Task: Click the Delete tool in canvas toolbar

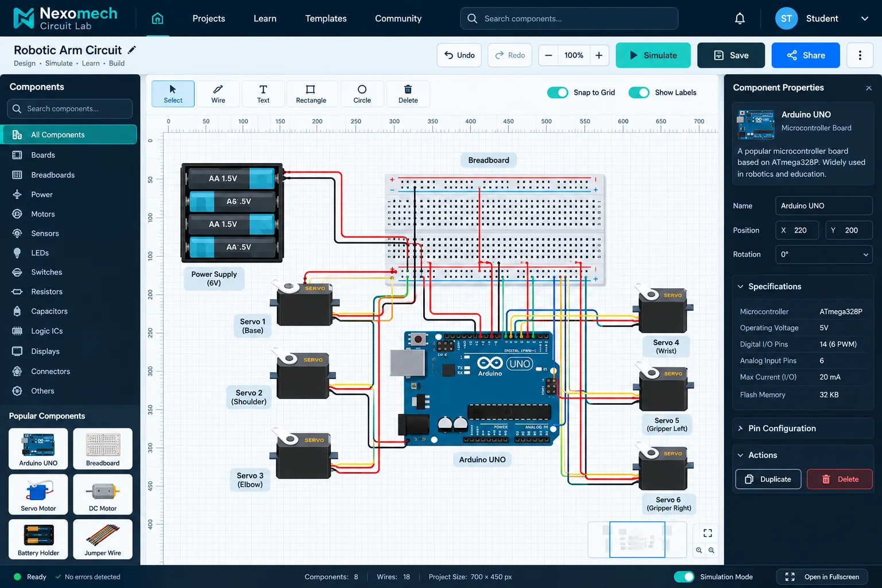Action: [x=408, y=94]
